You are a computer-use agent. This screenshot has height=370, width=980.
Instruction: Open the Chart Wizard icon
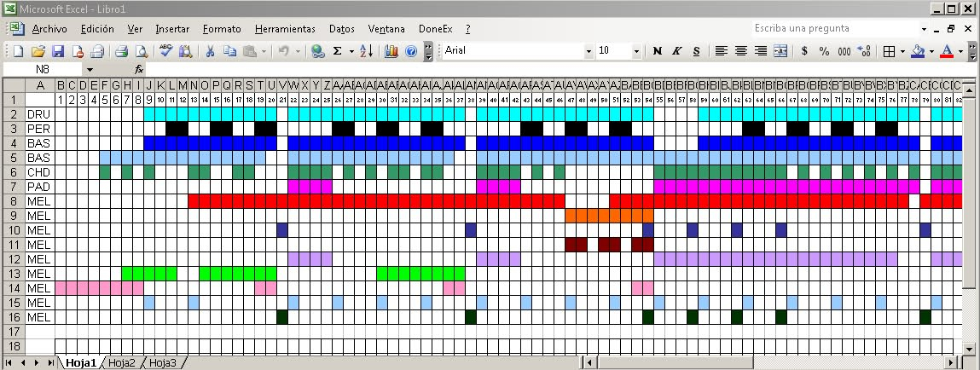[391, 51]
